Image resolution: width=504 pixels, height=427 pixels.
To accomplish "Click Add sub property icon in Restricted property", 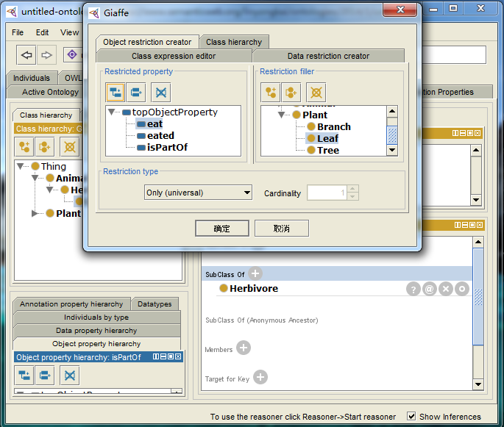I will [115, 93].
